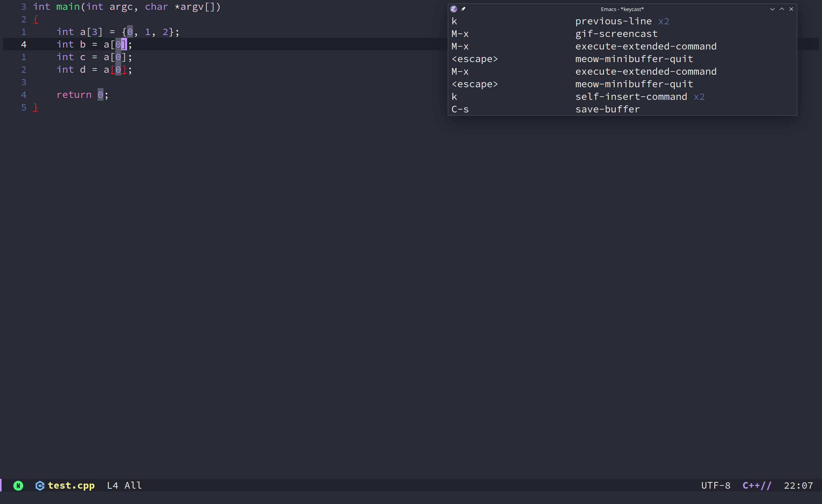Click the purple bar at modeline left edge
This screenshot has height=504, width=822.
(1, 485)
